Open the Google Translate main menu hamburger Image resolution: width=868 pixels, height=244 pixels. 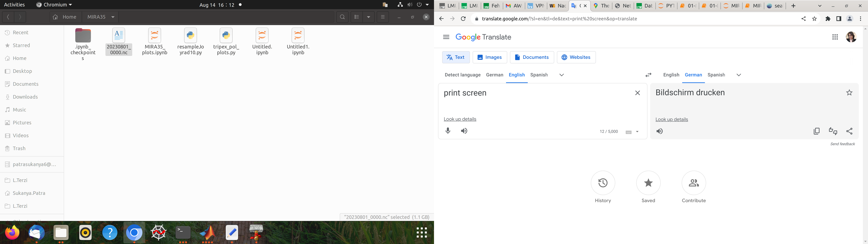click(x=446, y=37)
